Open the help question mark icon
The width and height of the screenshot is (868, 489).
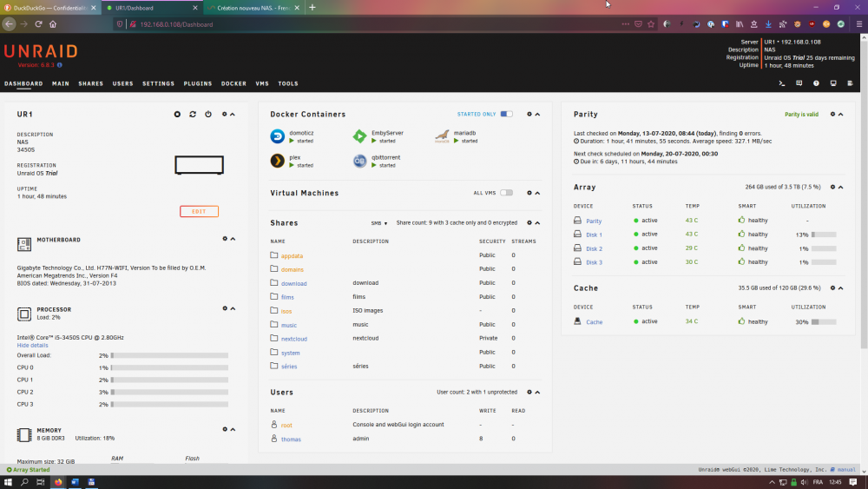click(x=816, y=83)
